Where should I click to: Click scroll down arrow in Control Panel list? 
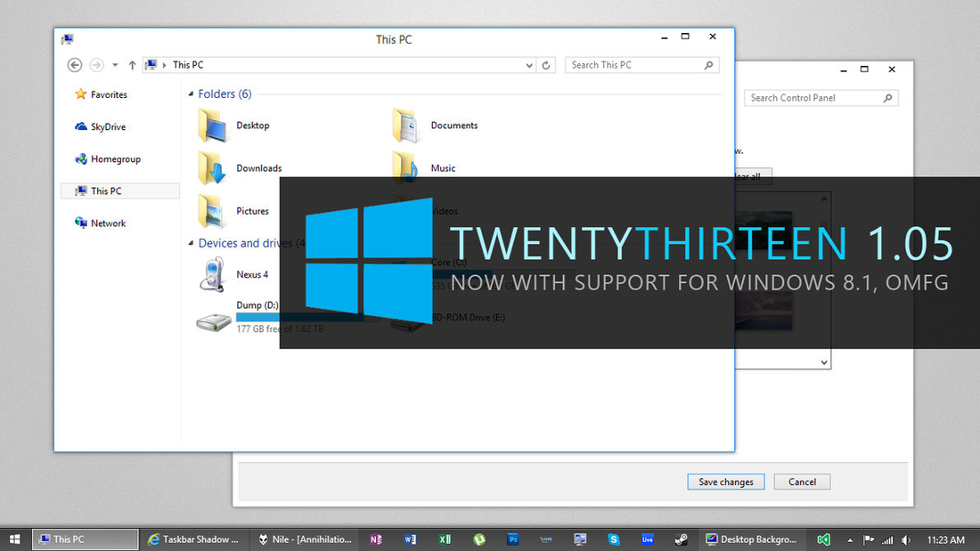824,362
